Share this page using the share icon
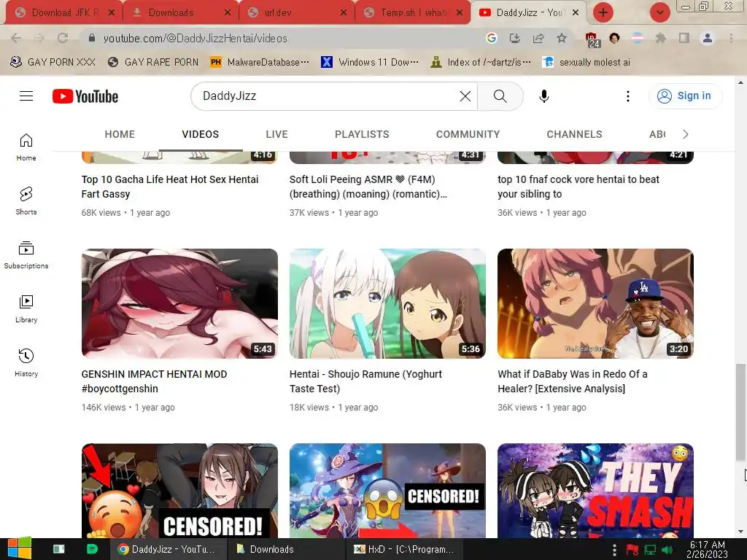 [x=538, y=38]
